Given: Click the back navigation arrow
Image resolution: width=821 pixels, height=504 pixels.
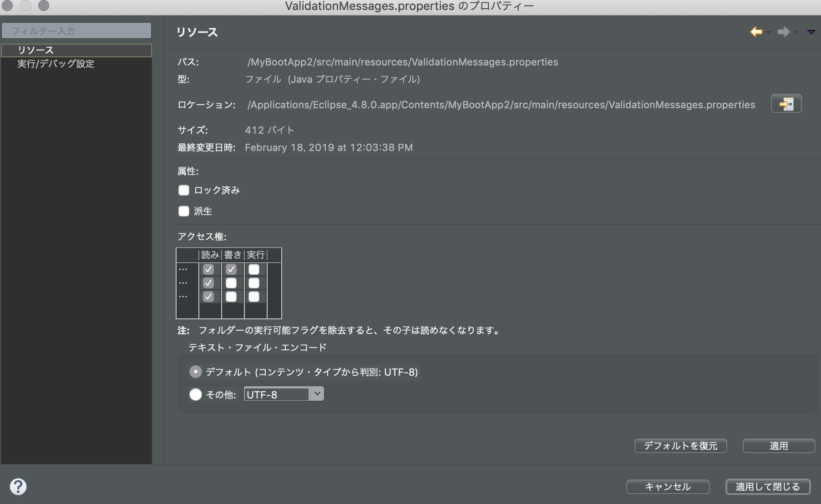Looking at the screenshot, I should 755,32.
